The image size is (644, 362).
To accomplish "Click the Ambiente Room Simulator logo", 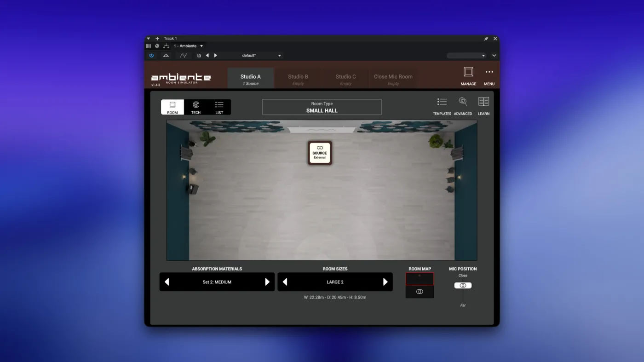I will [181, 79].
